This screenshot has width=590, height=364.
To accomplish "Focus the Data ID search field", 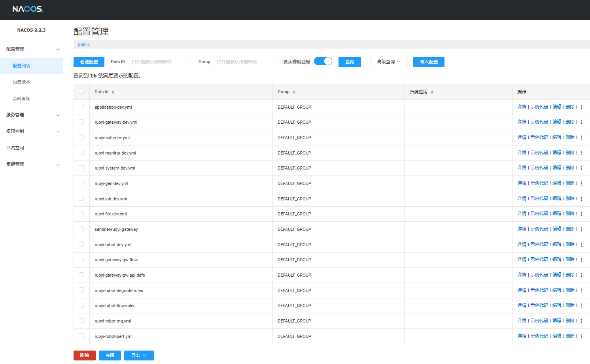I will pyautogui.click(x=160, y=62).
